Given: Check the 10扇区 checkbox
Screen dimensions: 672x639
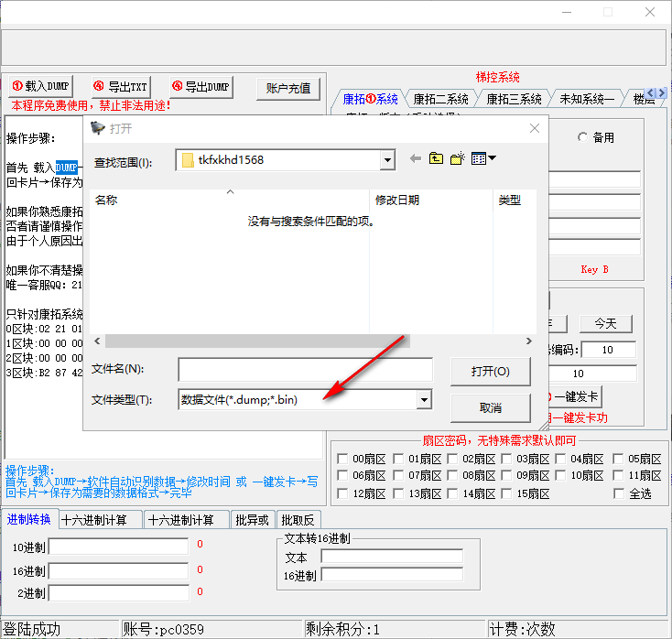Looking at the screenshot, I should (560, 475).
